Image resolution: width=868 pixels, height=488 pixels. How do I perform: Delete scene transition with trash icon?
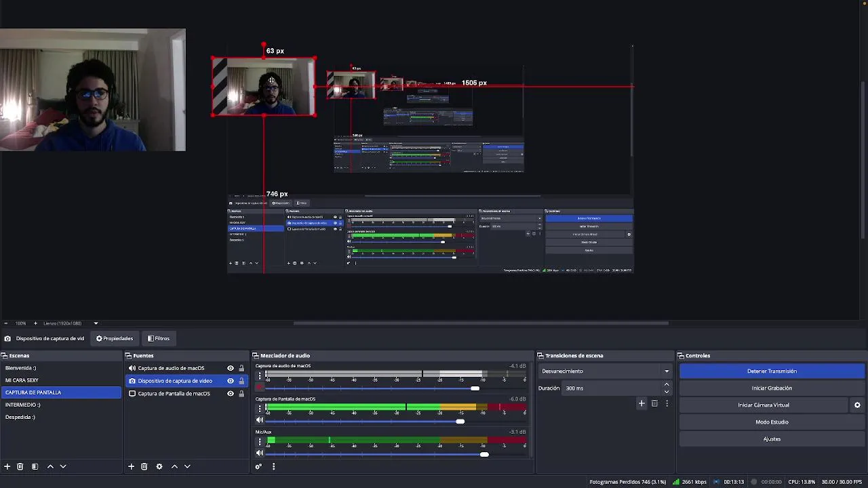[x=654, y=403]
